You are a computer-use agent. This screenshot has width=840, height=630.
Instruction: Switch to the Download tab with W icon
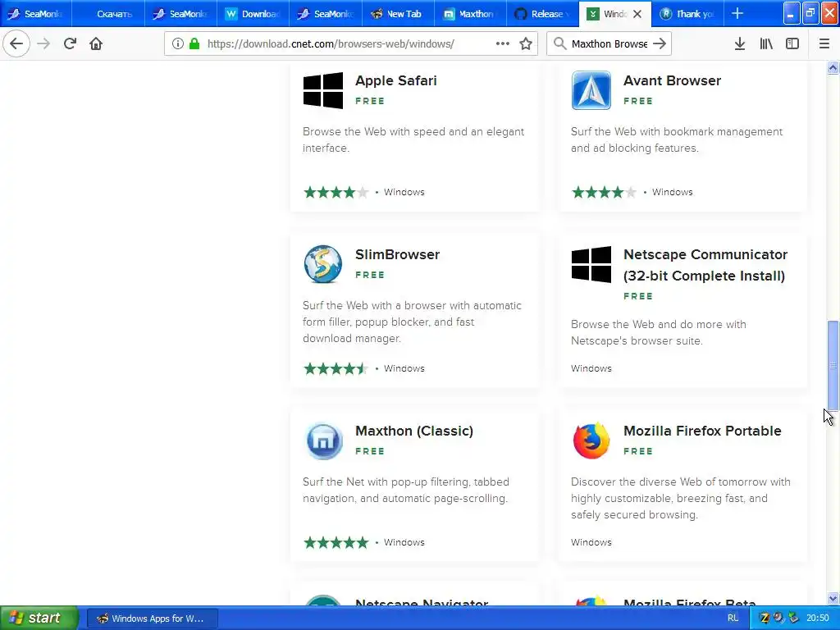253,14
